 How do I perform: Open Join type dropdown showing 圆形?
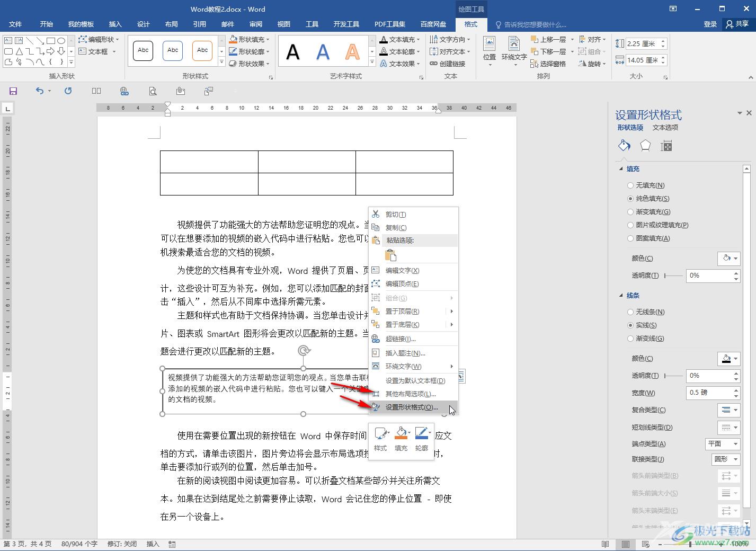(x=726, y=459)
